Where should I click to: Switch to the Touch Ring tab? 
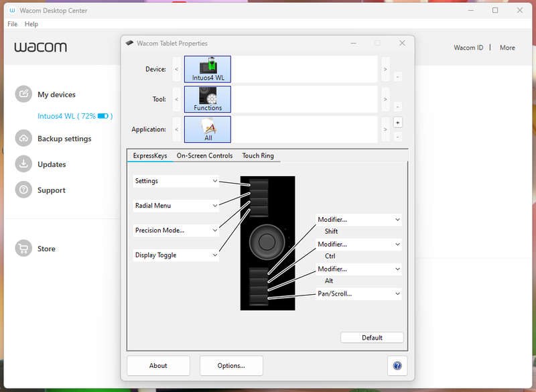pyautogui.click(x=258, y=156)
